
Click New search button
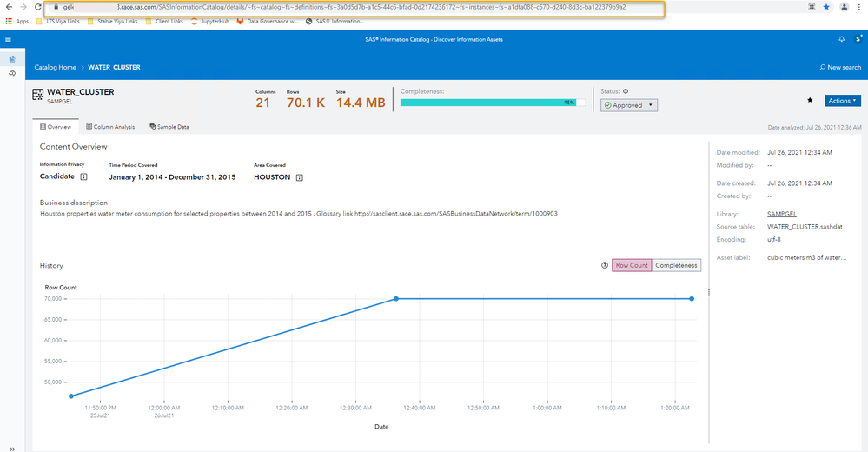click(840, 67)
